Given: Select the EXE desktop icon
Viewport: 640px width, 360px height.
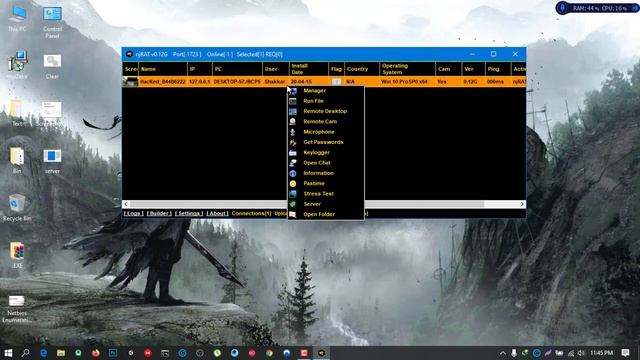Looking at the screenshot, I should (x=17, y=255).
